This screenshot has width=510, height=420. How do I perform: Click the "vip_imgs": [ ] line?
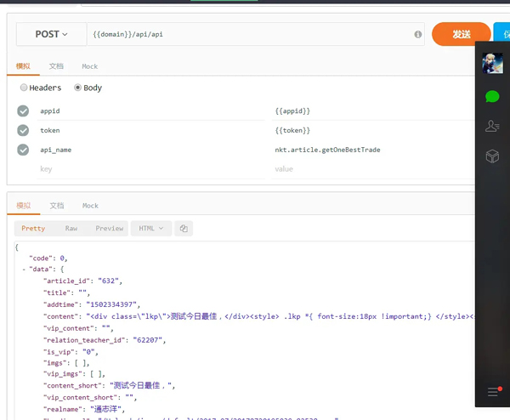(75, 374)
